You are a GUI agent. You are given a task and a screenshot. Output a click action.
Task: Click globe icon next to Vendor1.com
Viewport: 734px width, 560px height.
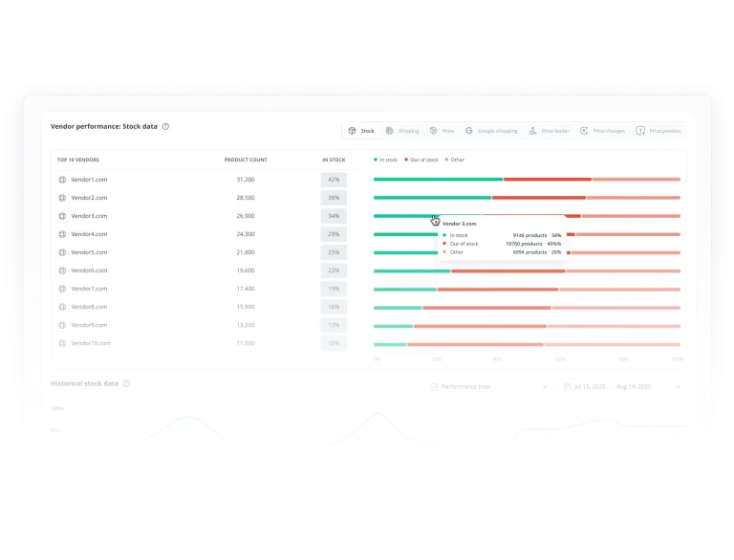click(x=62, y=180)
